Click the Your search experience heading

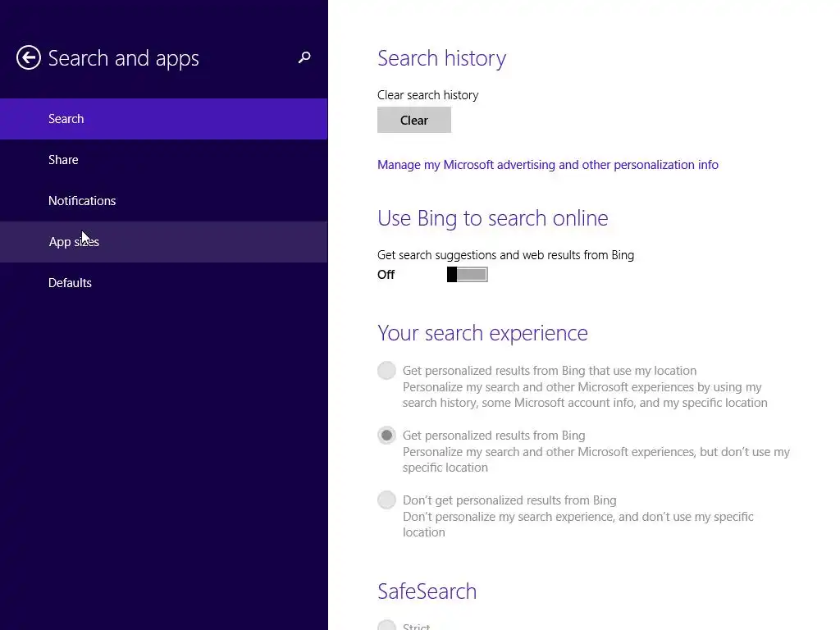tap(482, 333)
